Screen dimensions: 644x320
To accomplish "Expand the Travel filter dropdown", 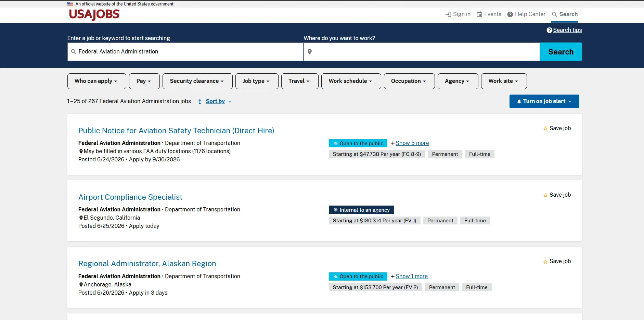I will tap(300, 81).
